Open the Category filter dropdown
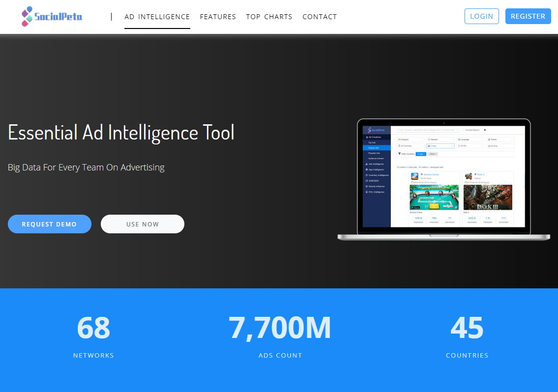 (410, 140)
